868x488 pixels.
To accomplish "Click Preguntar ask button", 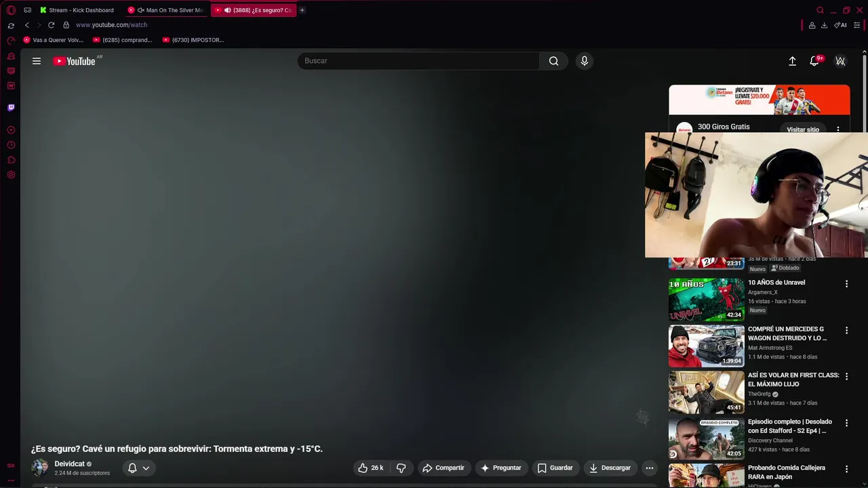I will click(501, 468).
